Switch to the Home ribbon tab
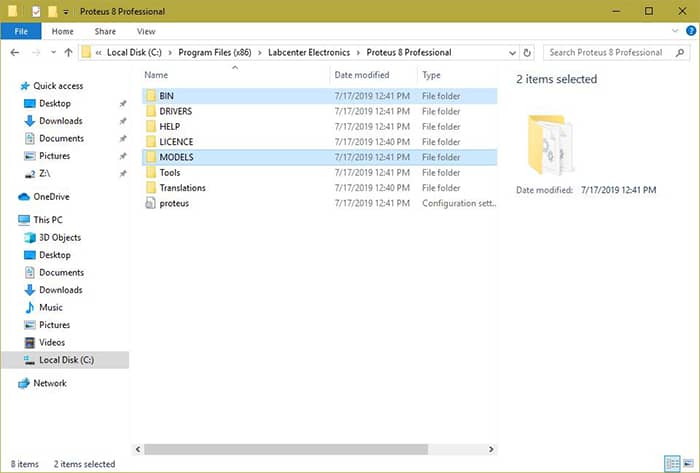Image resolution: width=700 pixels, height=473 pixels. click(62, 31)
